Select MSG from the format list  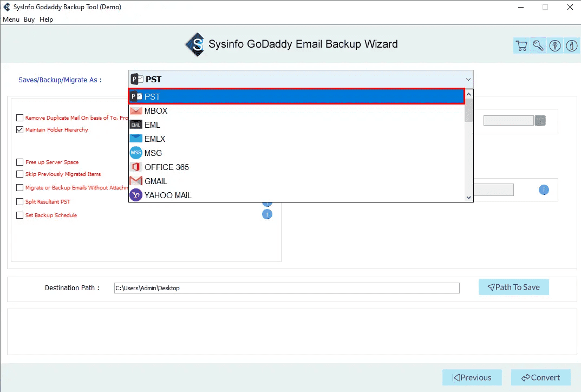coord(153,153)
